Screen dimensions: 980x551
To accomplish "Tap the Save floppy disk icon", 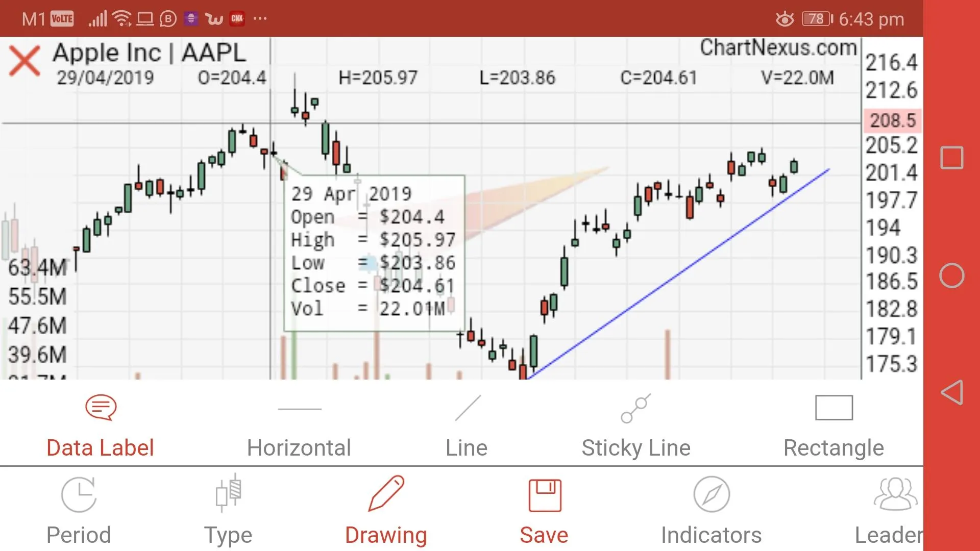I will [544, 494].
